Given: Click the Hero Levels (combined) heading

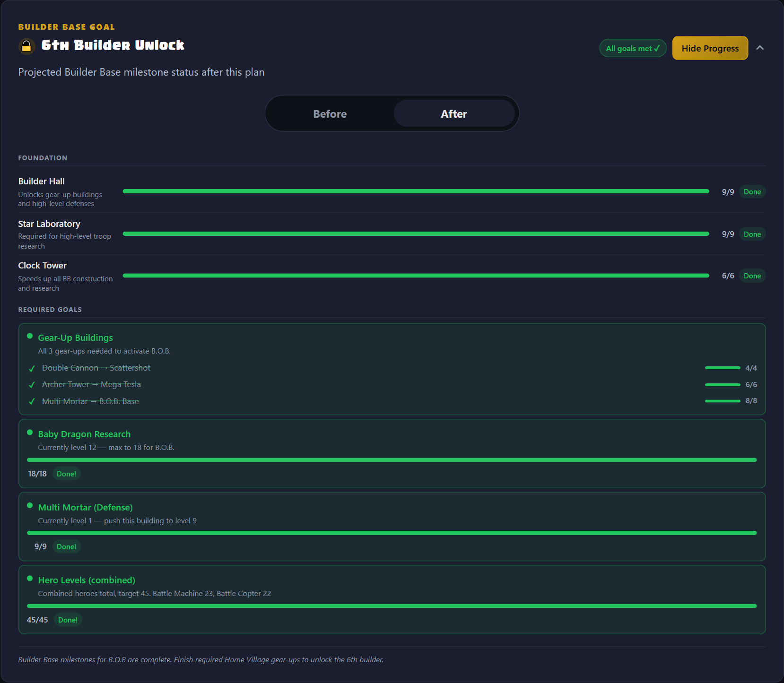Looking at the screenshot, I should coord(87,580).
